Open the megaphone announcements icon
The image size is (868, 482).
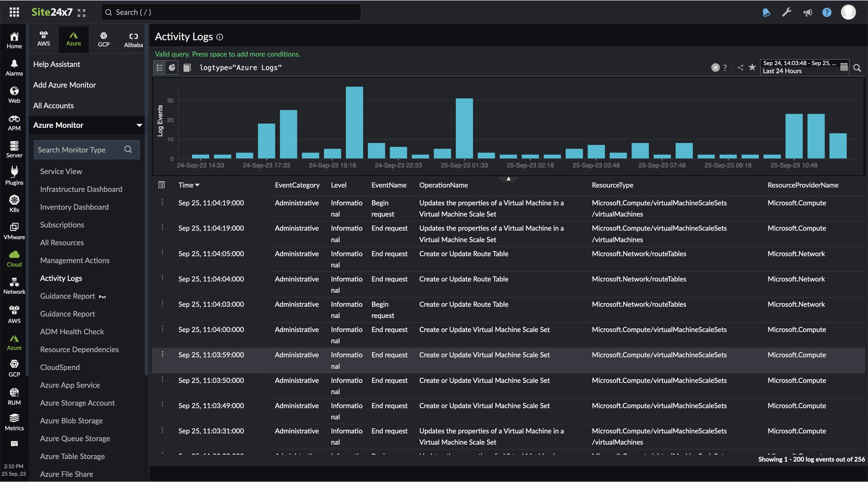click(807, 12)
